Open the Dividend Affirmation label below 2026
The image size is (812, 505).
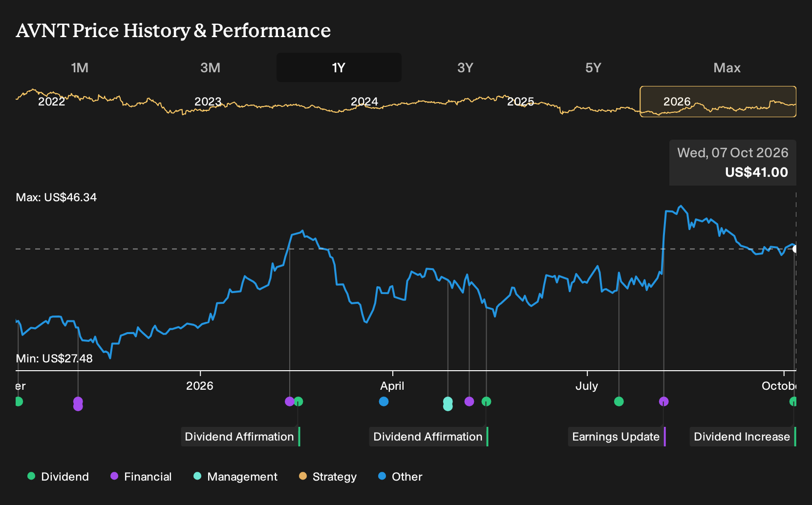(x=240, y=437)
